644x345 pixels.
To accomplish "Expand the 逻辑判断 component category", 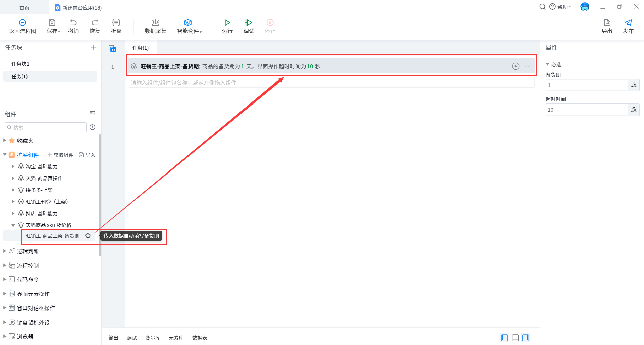I will pyautogui.click(x=5, y=251).
